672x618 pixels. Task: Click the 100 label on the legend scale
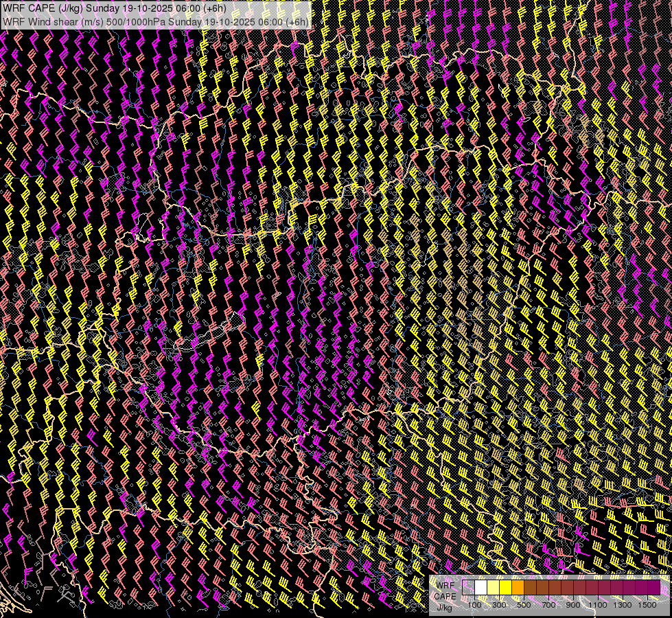point(474,605)
